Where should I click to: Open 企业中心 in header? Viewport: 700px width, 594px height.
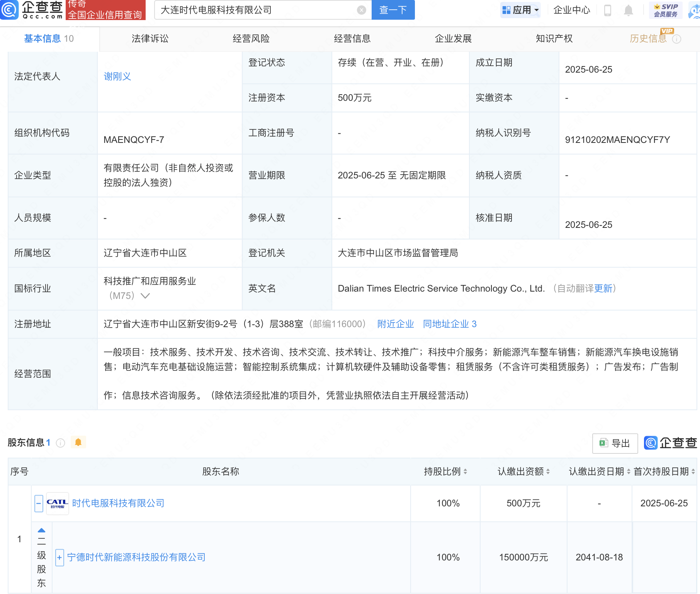coord(572,10)
